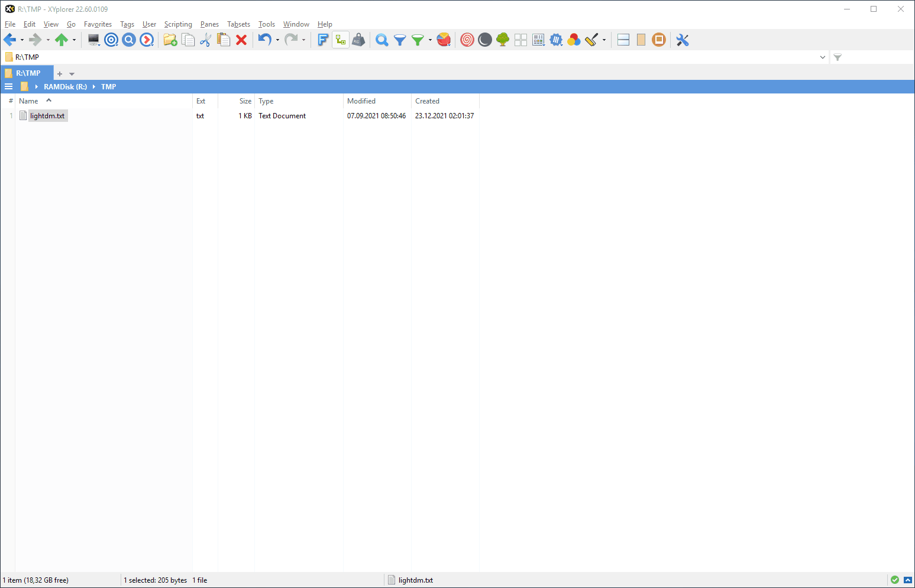Click the red Delete X icon
Screen dimensions: 915x588
[x=241, y=40]
